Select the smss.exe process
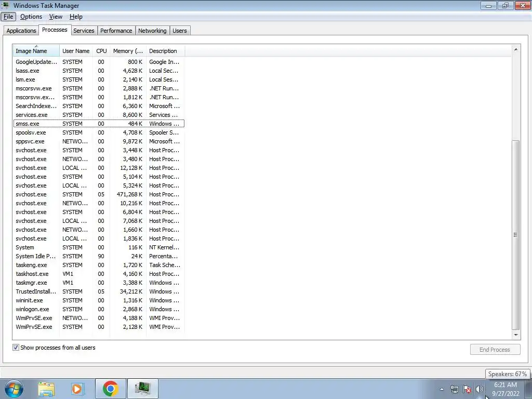 coord(99,124)
